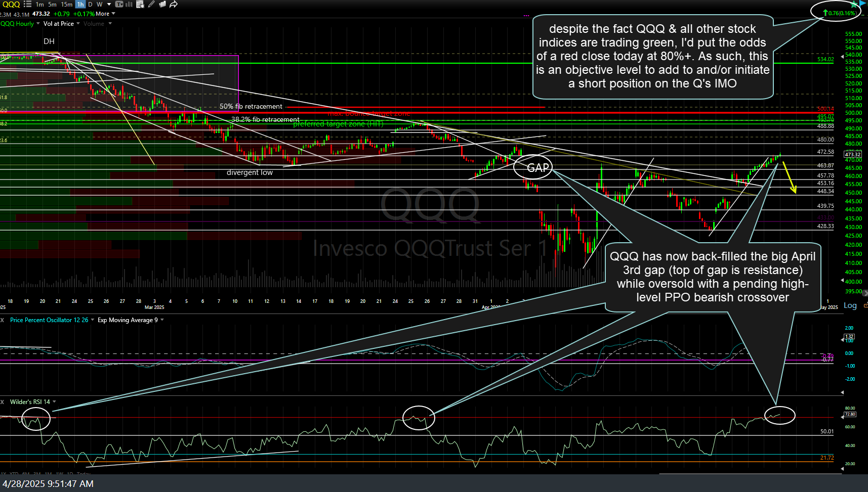This screenshot has height=492, width=868.
Task: Select the pencil drawing tool icon
Action: (x=151, y=4)
